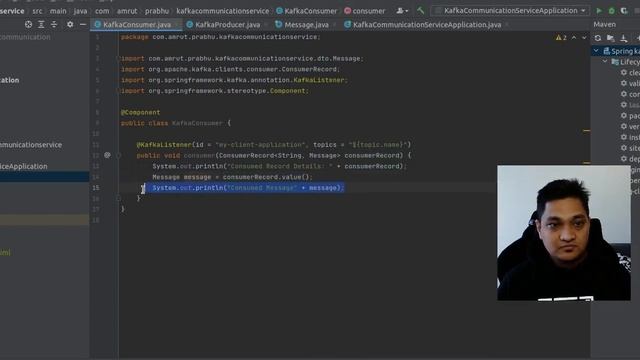Open Project panel settings gear
This screenshot has height=360, width=640.
[x=70, y=24]
